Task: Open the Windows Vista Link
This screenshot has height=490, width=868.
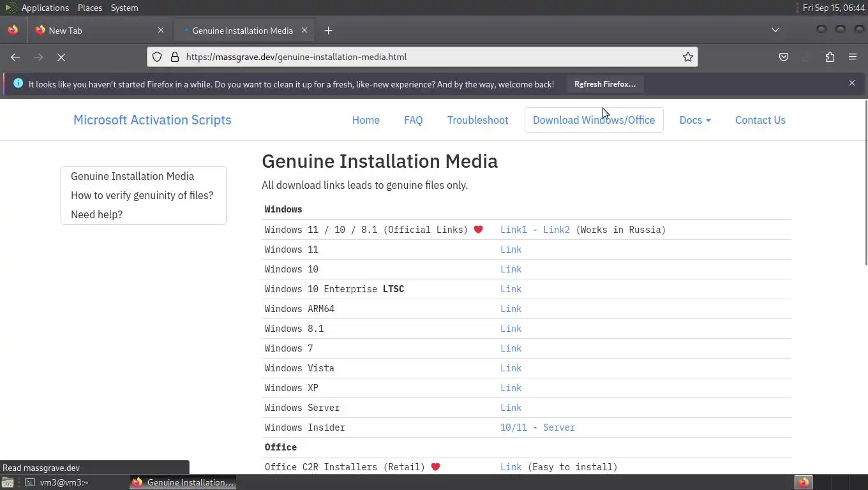Action: tap(511, 368)
